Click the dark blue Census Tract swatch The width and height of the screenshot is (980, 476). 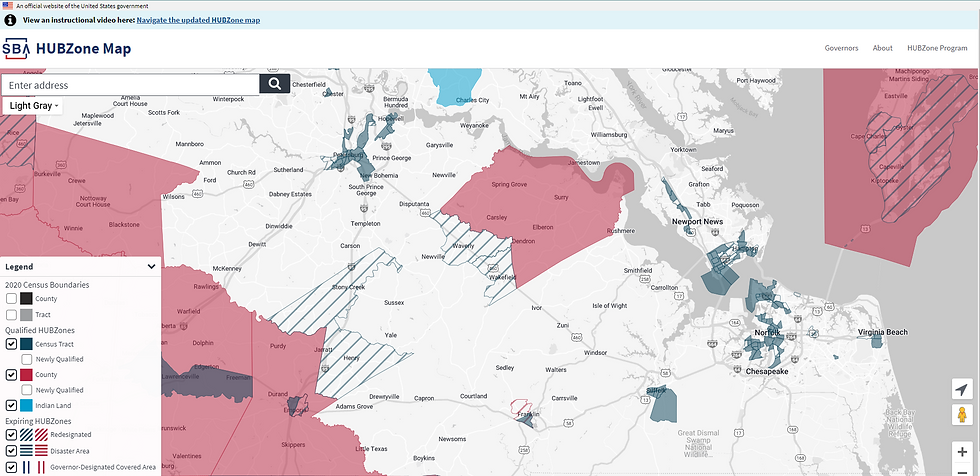coord(26,344)
